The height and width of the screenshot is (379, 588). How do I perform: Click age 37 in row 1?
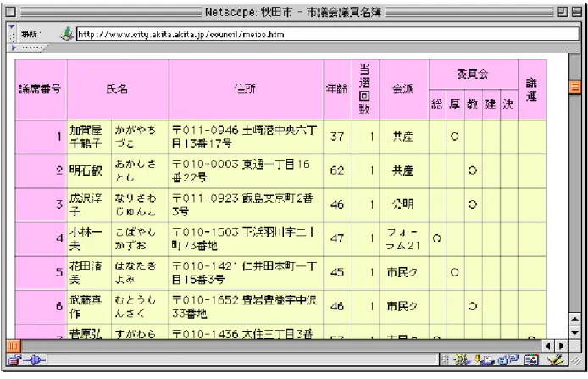click(337, 137)
